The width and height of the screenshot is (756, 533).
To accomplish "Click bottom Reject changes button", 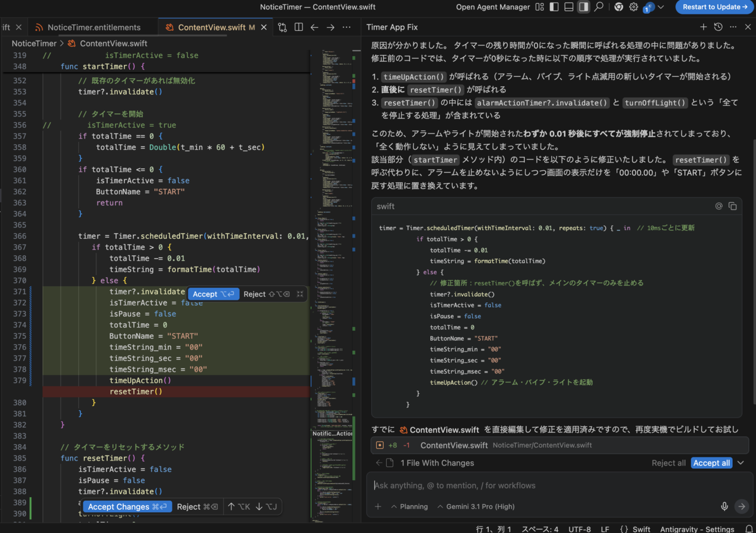I will point(197,507).
